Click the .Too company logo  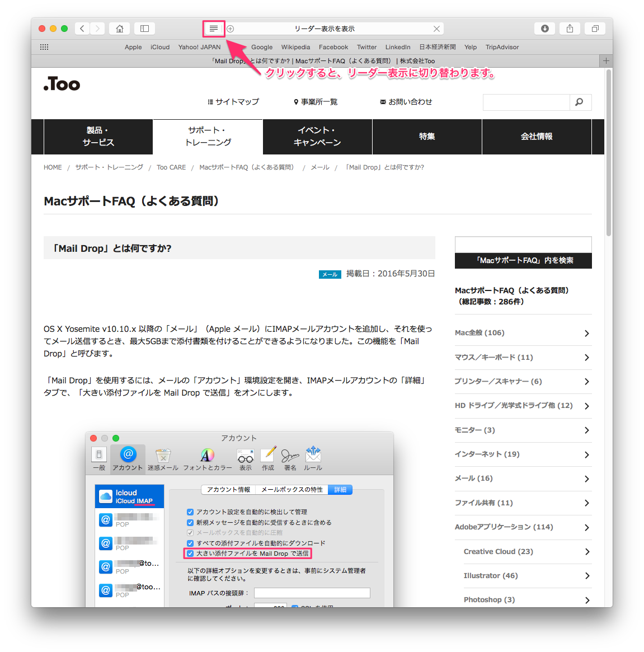click(62, 84)
